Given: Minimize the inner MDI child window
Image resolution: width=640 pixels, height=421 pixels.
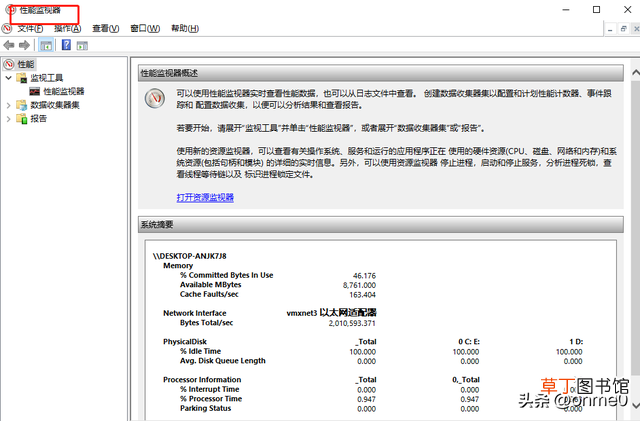Looking at the screenshot, I should click(610, 29).
